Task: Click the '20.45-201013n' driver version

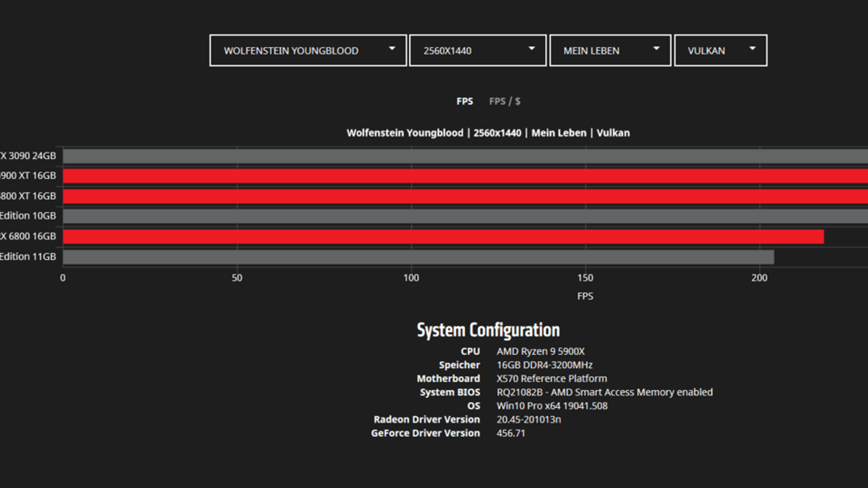Action: point(529,419)
